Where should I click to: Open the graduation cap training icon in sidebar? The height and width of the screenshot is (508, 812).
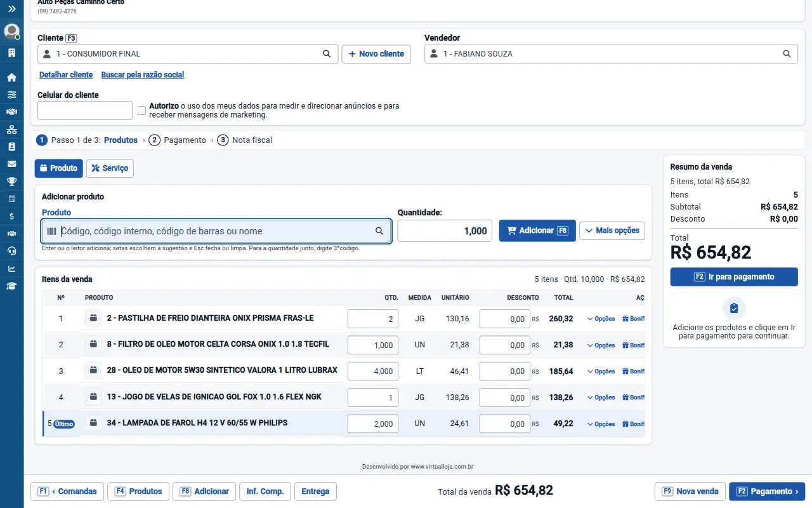pos(11,286)
